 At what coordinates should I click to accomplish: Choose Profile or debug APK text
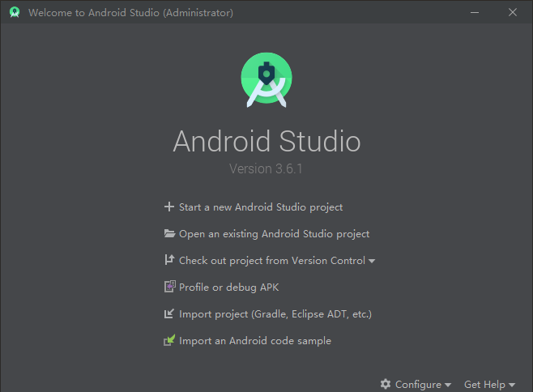(x=228, y=287)
